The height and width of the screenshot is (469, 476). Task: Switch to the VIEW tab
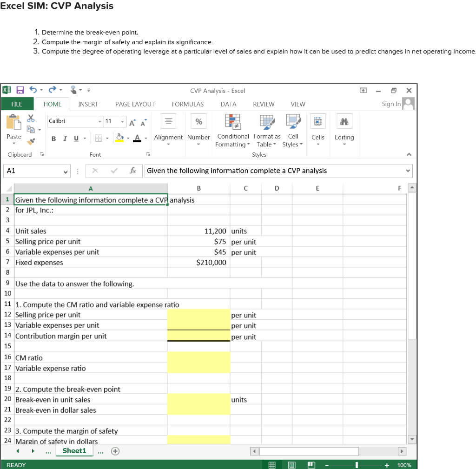(298, 104)
